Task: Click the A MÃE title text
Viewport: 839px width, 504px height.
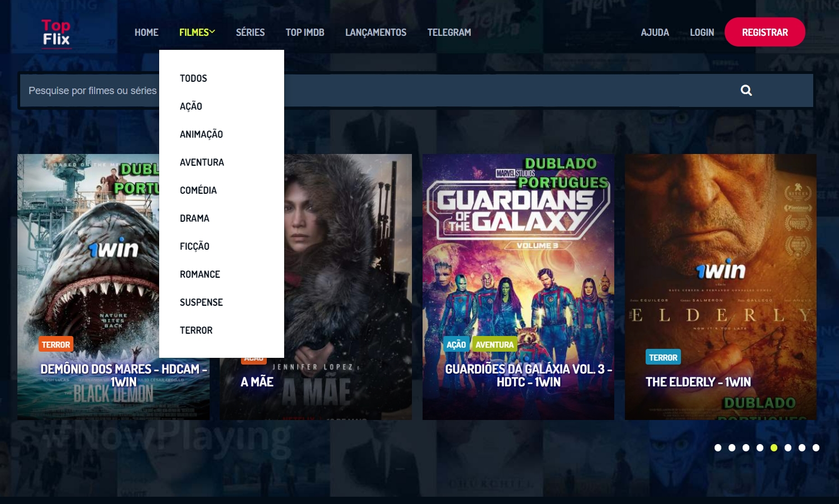Action: coord(257,382)
